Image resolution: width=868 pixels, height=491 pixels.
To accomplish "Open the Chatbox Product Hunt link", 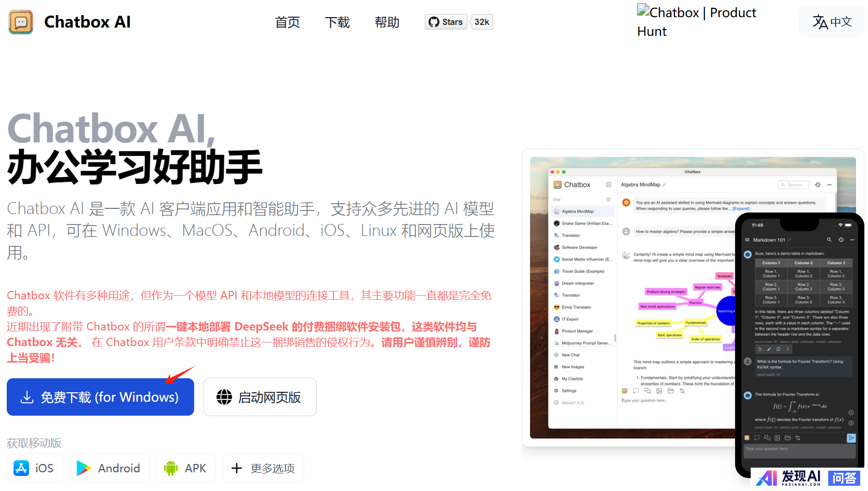I will [696, 22].
